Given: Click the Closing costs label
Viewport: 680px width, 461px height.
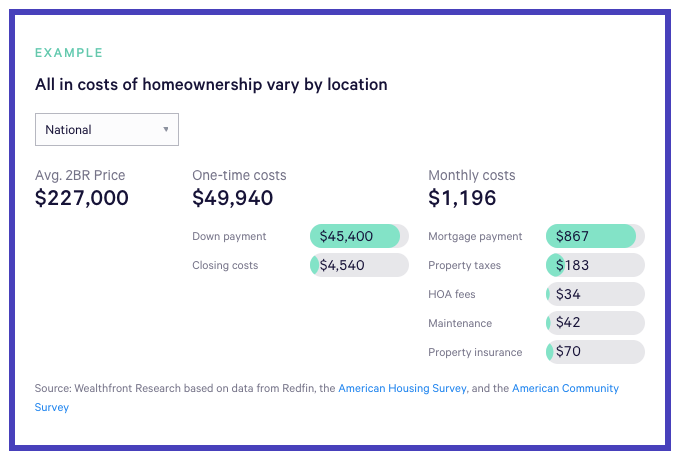Looking at the screenshot, I should [x=225, y=265].
